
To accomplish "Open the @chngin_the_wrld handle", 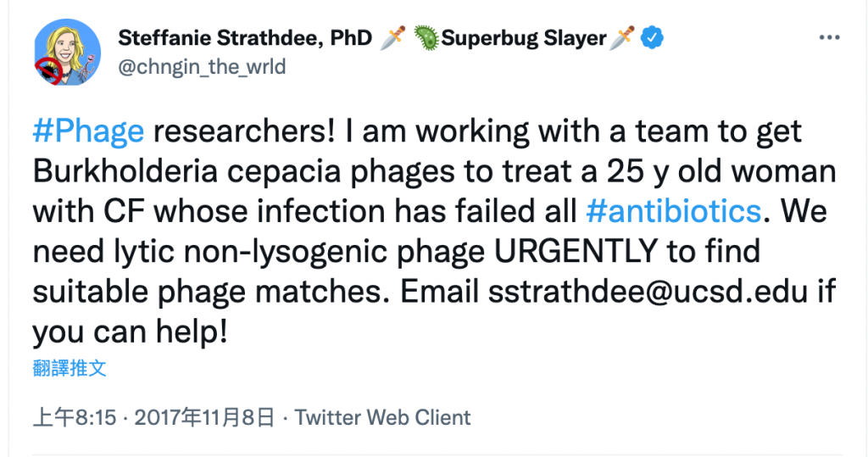I will point(202,67).
